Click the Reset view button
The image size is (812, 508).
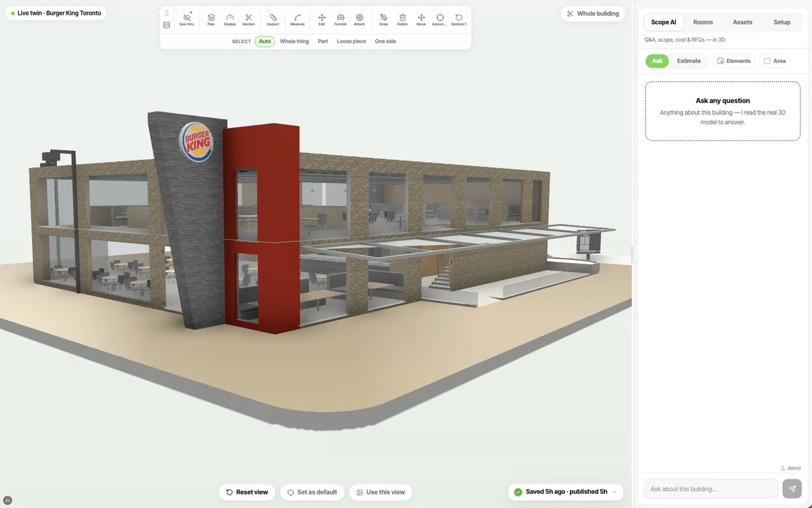[247, 492]
